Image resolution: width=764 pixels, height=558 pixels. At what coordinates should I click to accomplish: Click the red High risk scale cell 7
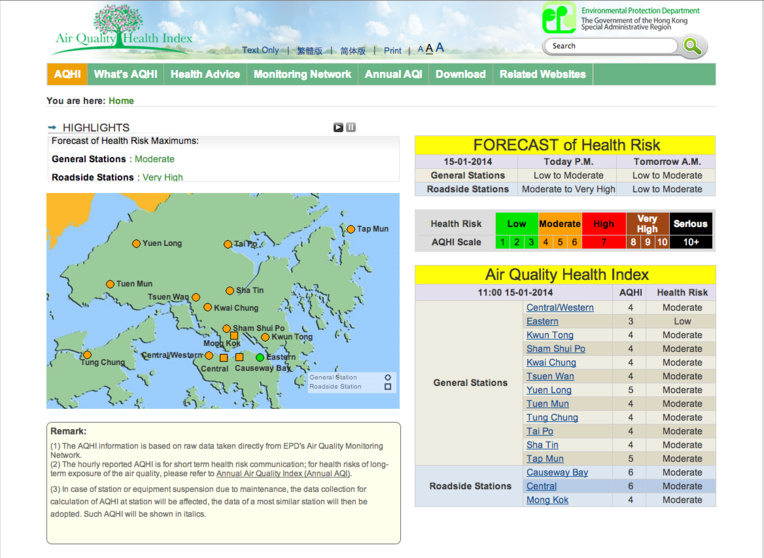(x=603, y=242)
